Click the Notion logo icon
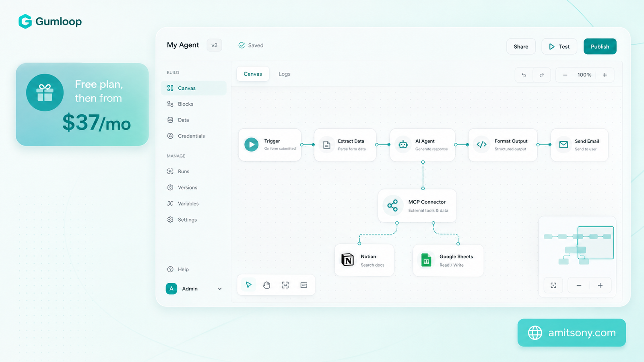This screenshot has height=362, width=644. point(347,260)
